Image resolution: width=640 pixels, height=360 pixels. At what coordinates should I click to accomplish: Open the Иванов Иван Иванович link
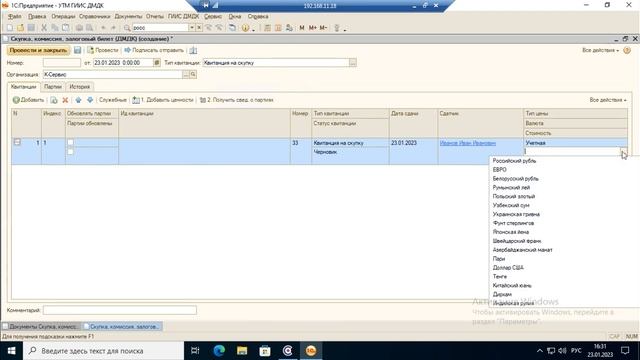point(468,143)
